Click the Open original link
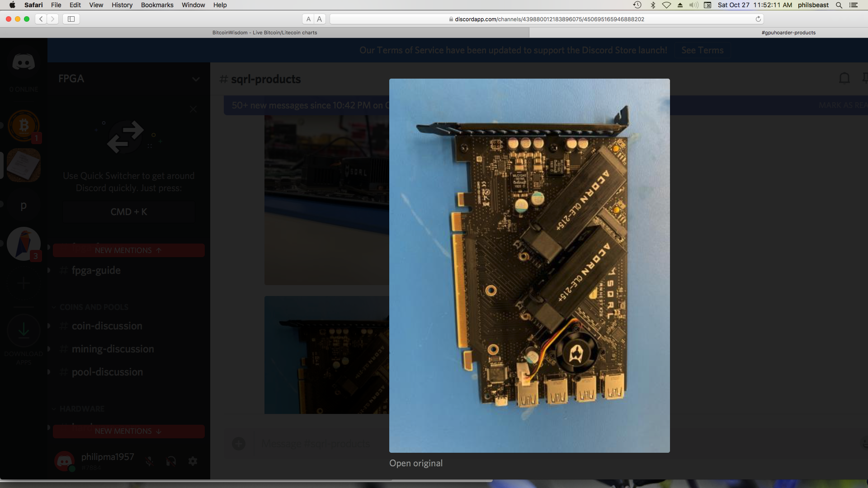 click(x=416, y=463)
